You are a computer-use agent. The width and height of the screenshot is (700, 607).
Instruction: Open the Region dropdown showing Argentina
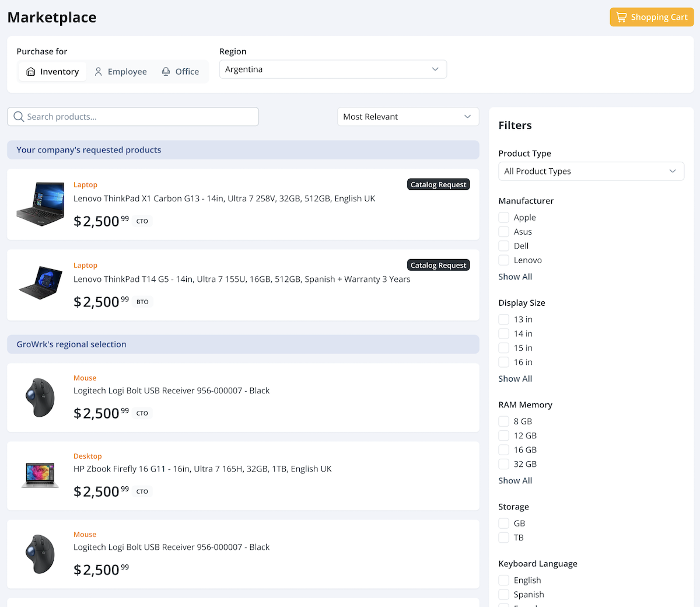(332, 69)
